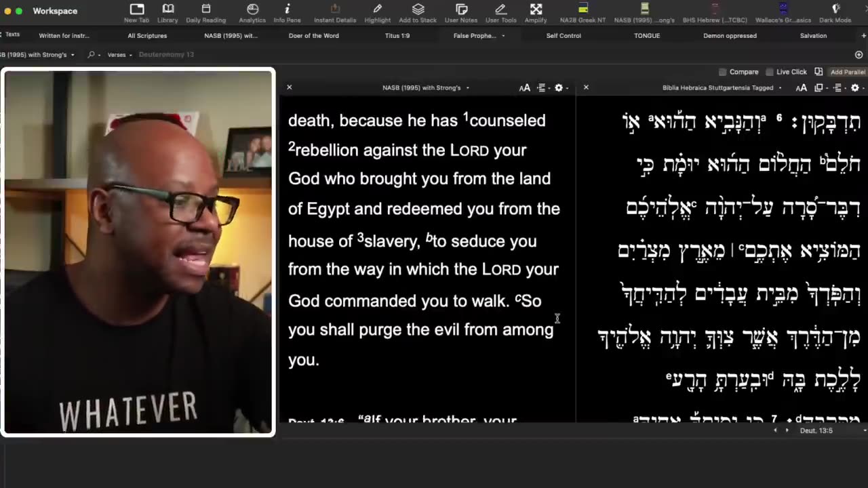Close the NASB (1995) pane
The image size is (868, 488).
tap(290, 87)
